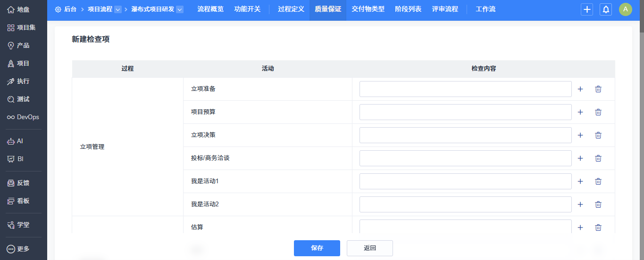Expand the 项目流程 breadcrumb dropdown
Viewport: 644px width, 260px height.
coord(118,9)
